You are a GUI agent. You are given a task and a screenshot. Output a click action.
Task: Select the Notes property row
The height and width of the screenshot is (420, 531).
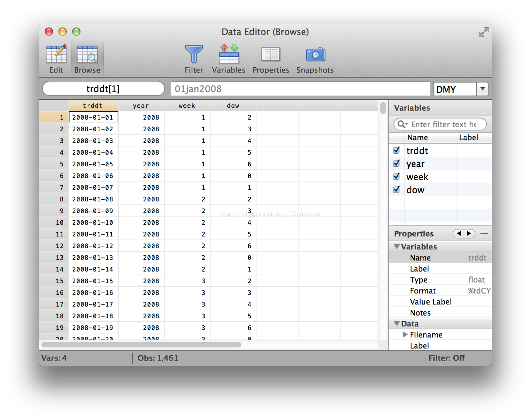(440, 313)
